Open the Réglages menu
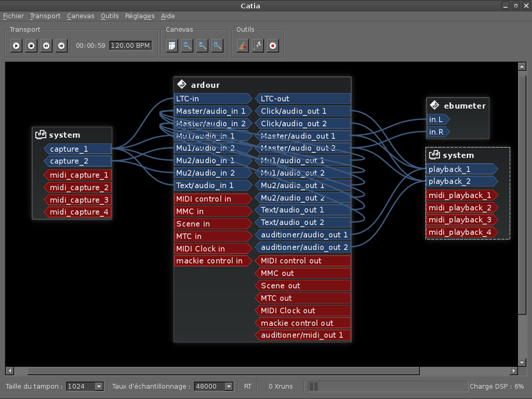The image size is (532, 399). 140,16
